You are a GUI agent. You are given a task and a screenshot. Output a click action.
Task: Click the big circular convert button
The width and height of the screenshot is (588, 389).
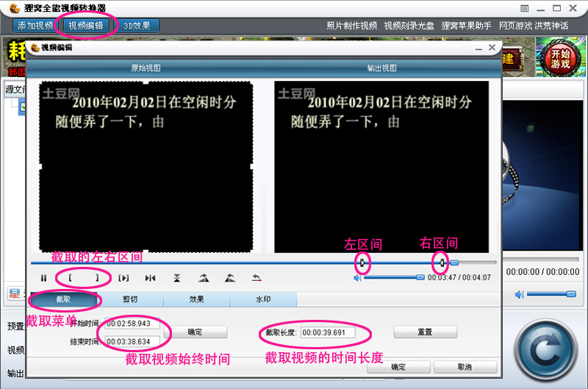[x=545, y=350]
